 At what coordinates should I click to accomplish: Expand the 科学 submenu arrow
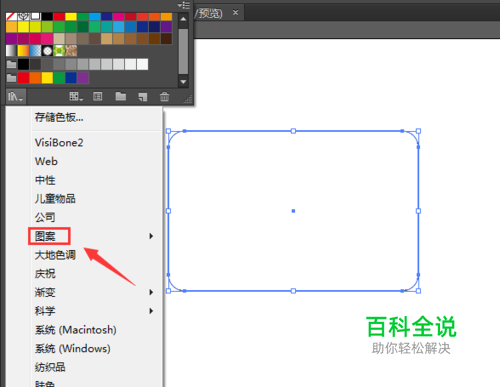click(151, 311)
